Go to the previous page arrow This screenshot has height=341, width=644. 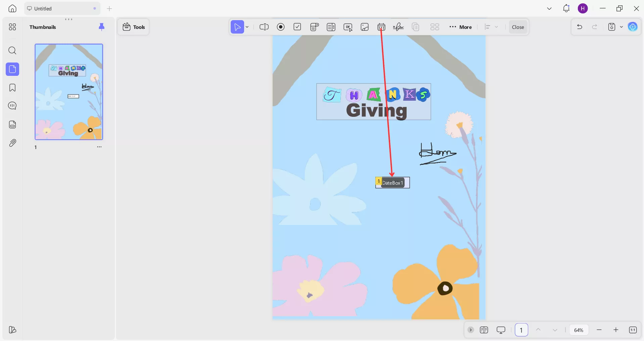538,330
